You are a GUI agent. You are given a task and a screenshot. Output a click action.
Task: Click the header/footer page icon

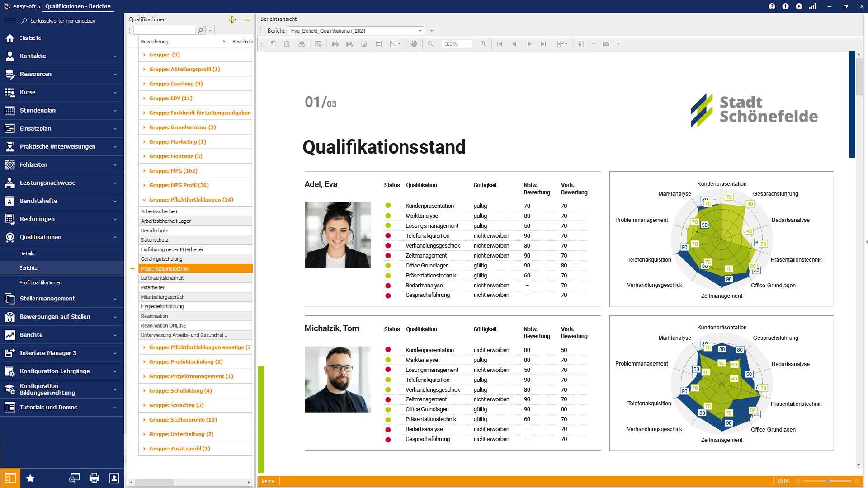[379, 44]
